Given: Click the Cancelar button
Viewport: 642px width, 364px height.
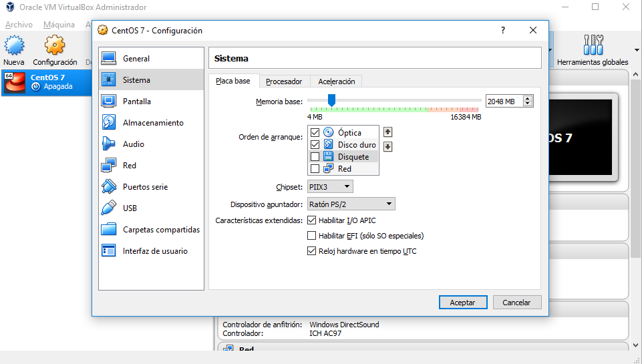Looking at the screenshot, I should [x=516, y=303].
